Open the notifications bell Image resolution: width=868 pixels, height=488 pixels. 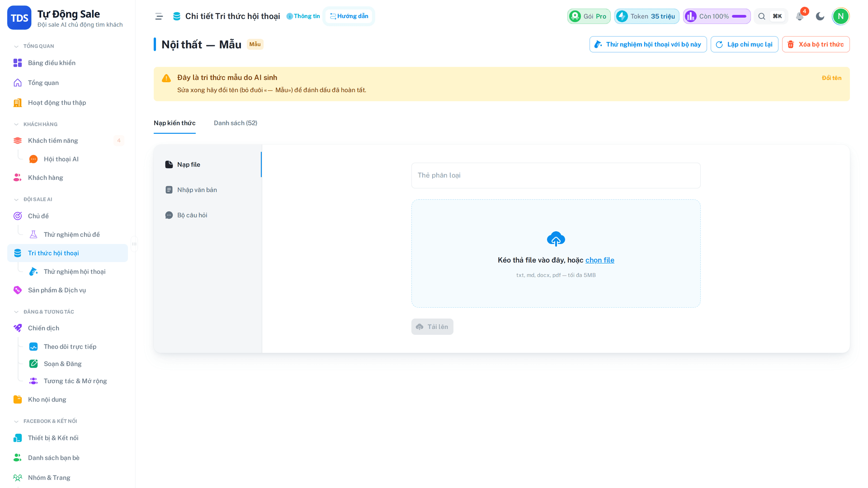click(x=800, y=16)
